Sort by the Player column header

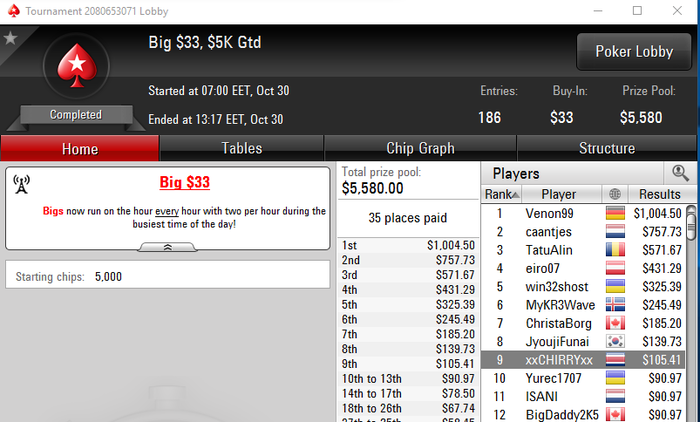(561, 194)
